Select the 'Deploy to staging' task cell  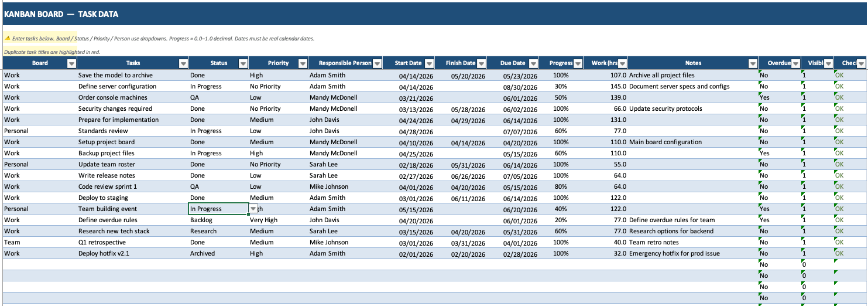[133, 198]
